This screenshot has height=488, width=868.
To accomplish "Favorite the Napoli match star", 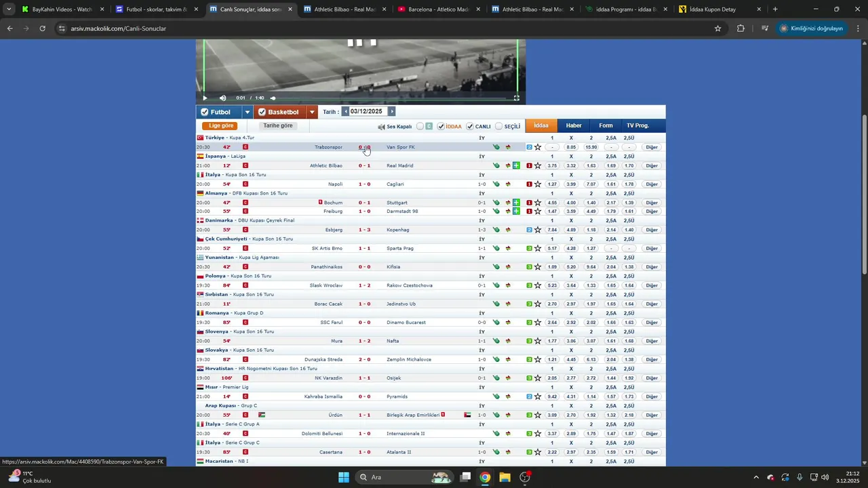I will pyautogui.click(x=538, y=184).
